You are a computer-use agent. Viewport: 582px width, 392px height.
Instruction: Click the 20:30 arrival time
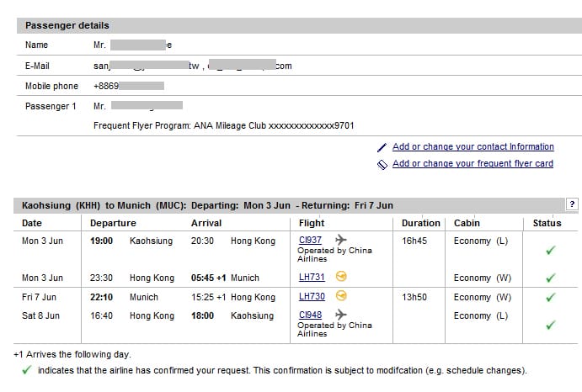point(202,241)
